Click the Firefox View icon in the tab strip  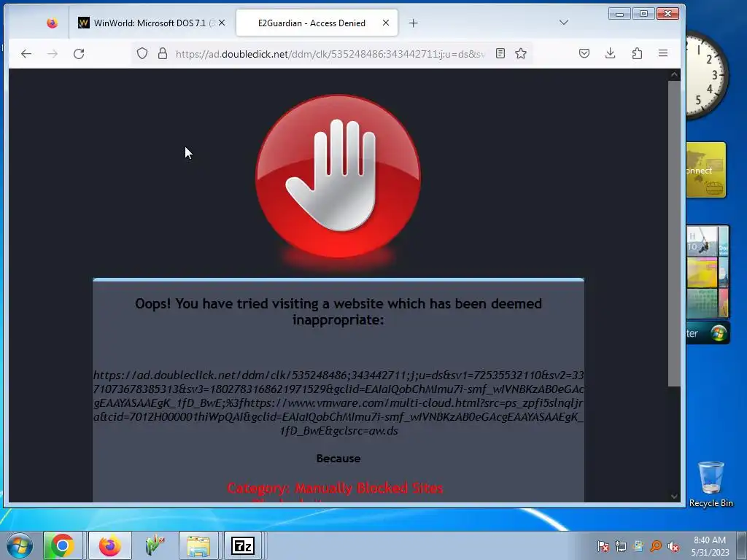(52, 23)
